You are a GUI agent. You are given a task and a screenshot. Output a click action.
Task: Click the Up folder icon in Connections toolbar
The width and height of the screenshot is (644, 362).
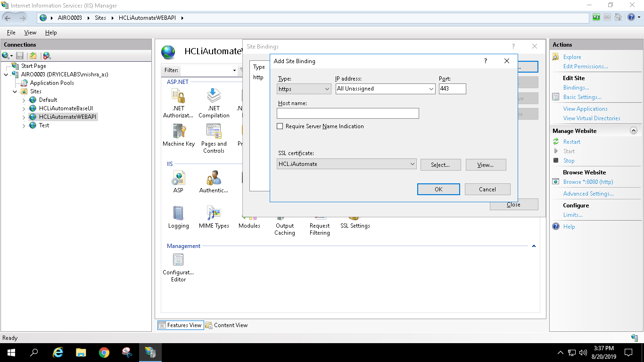click(x=33, y=56)
